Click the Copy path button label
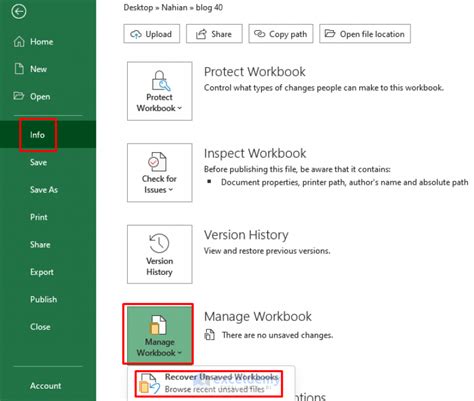 288,34
